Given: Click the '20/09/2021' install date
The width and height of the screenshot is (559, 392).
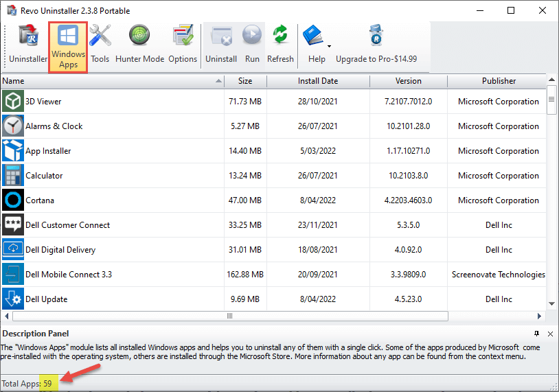Looking at the screenshot, I should pyautogui.click(x=318, y=275).
